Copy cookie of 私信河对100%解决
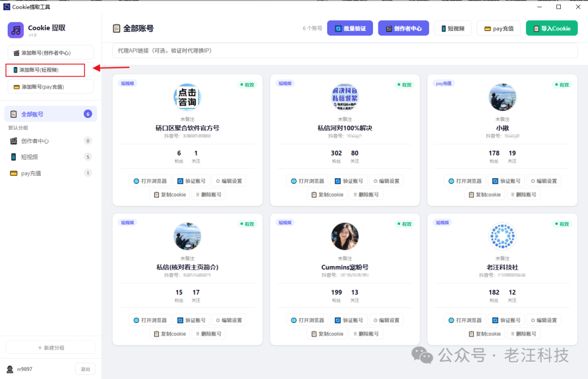588x379 pixels. pos(327,194)
